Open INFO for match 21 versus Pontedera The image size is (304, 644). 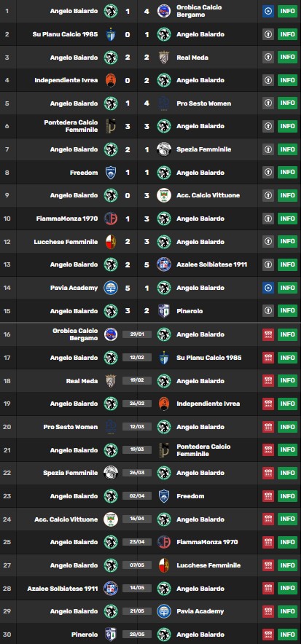[287, 449]
